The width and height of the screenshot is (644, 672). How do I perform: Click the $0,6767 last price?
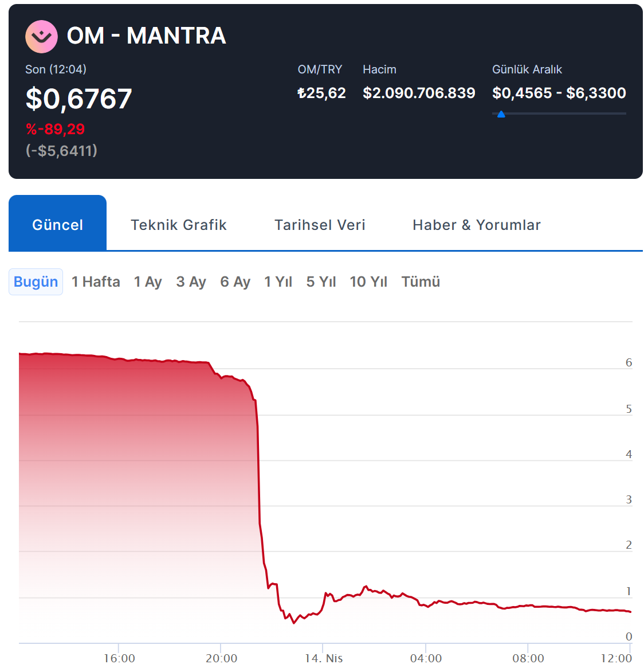(x=79, y=99)
